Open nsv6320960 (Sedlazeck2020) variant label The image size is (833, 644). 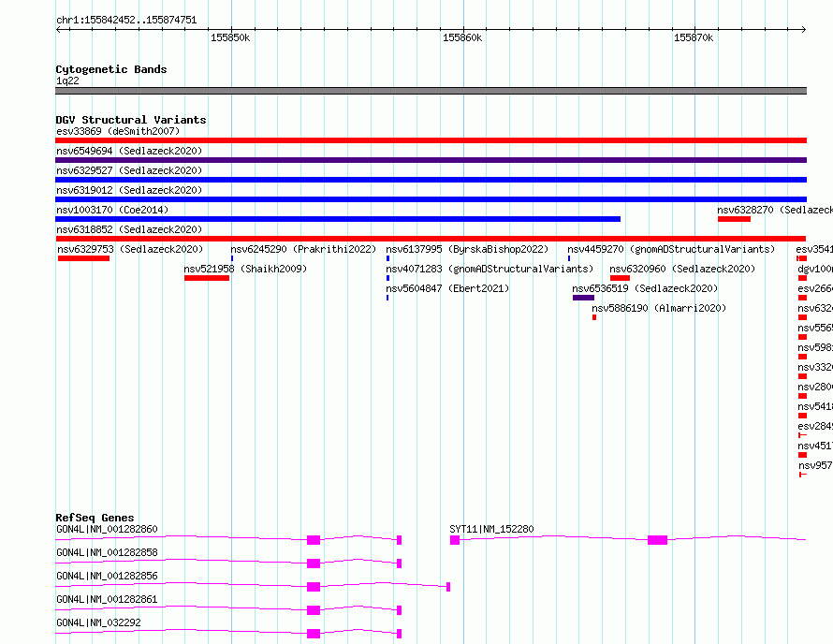(x=682, y=269)
